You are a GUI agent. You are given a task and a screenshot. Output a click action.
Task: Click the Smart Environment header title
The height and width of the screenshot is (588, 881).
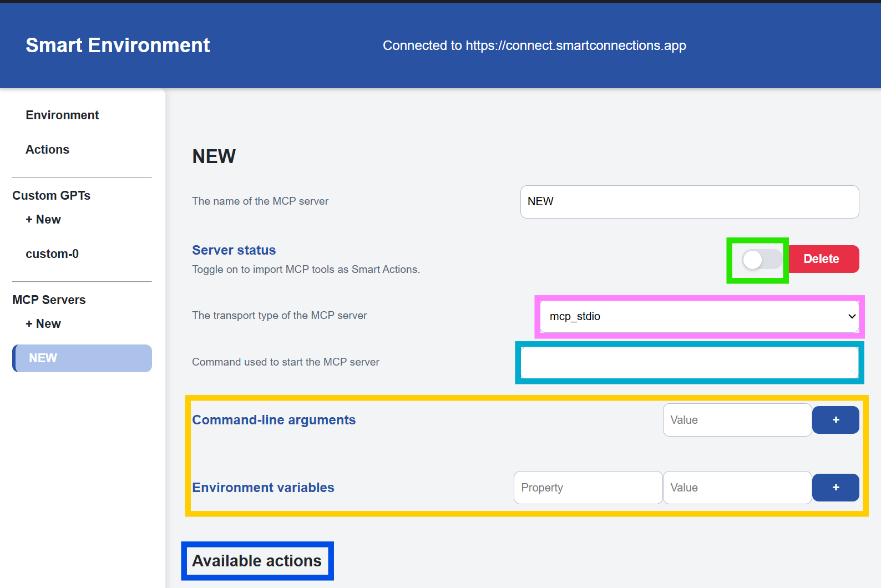(x=118, y=45)
